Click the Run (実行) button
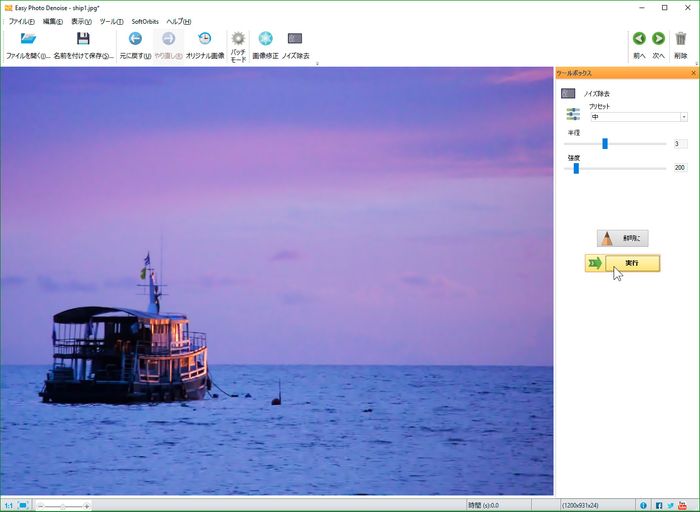The height and width of the screenshot is (512, 700). pos(632,263)
